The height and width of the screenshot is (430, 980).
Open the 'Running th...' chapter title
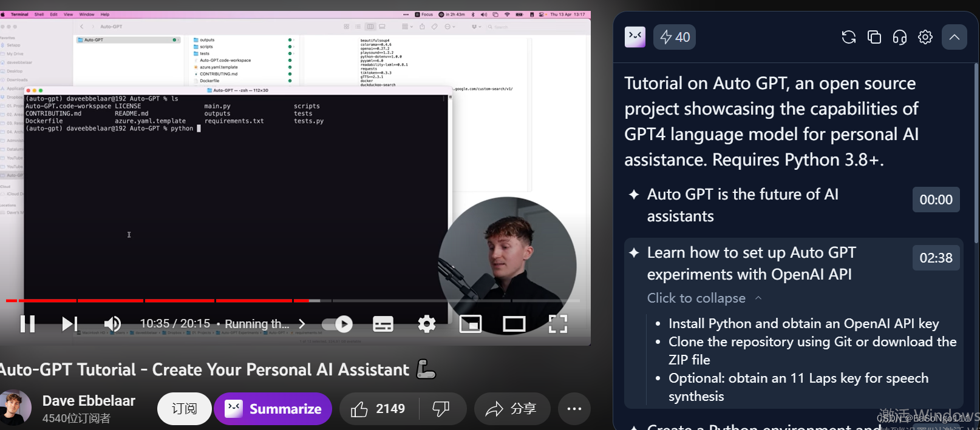257,324
